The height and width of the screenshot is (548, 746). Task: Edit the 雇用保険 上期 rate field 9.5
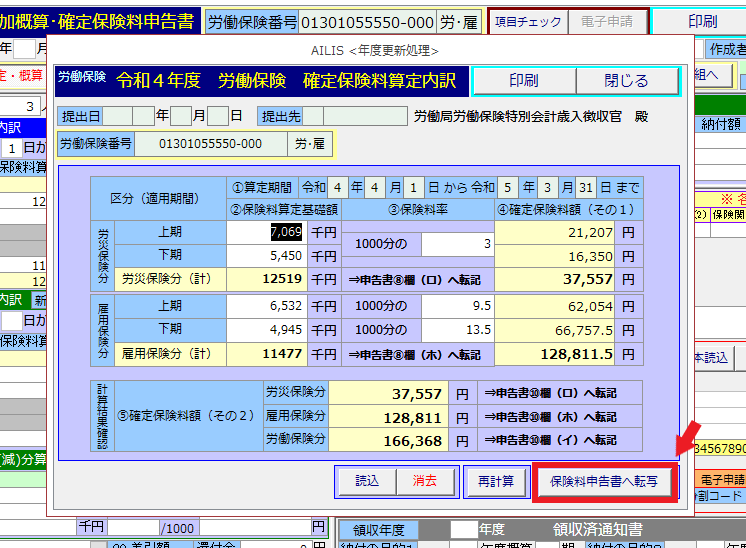457,306
